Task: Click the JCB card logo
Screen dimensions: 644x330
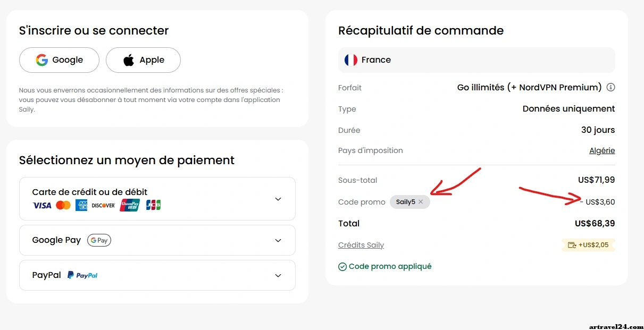Action: (x=153, y=205)
